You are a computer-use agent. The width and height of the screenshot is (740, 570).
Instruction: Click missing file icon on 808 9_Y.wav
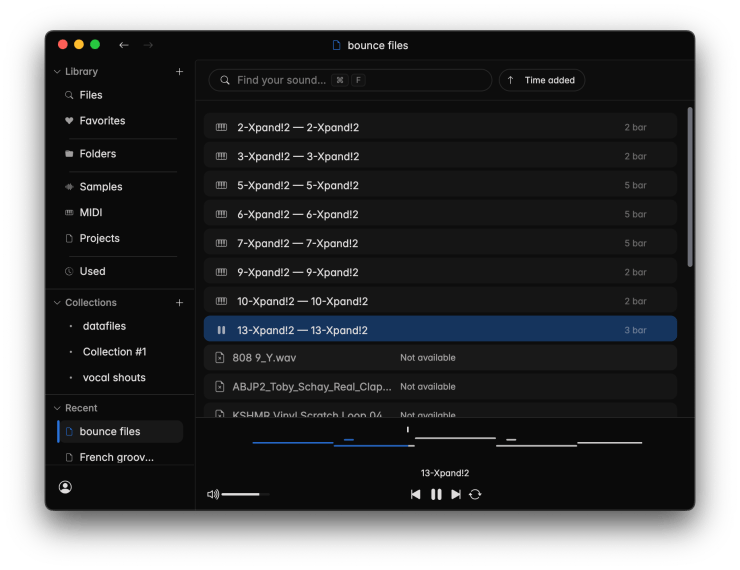219,357
